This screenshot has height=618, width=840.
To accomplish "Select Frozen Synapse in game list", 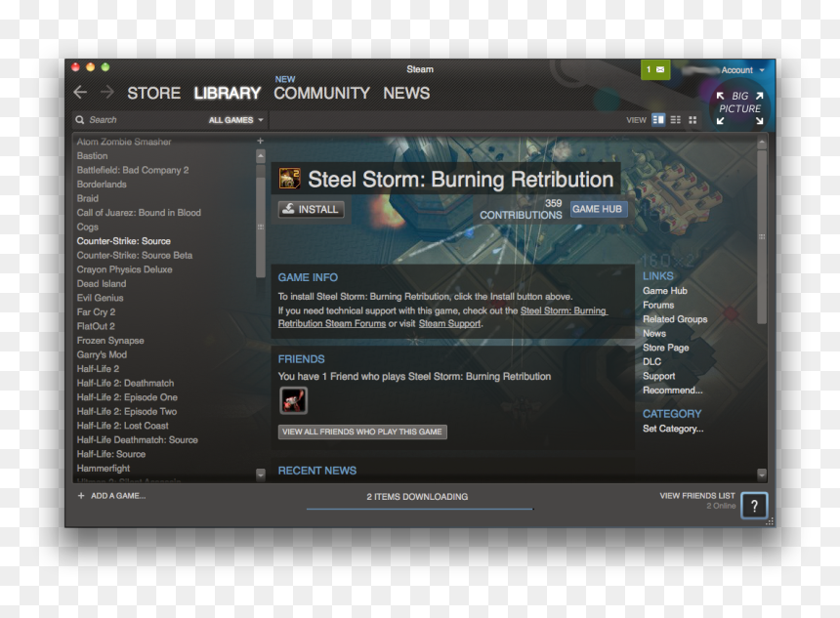I will pyautogui.click(x=110, y=341).
